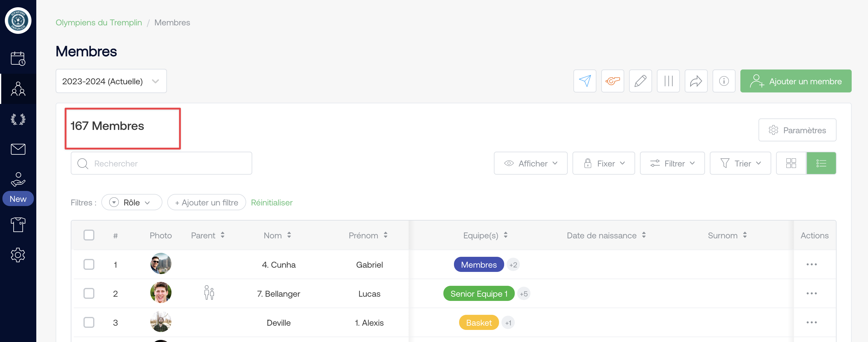Tick the select-all checkbox in table header
The width and height of the screenshot is (868, 342).
[89, 235]
